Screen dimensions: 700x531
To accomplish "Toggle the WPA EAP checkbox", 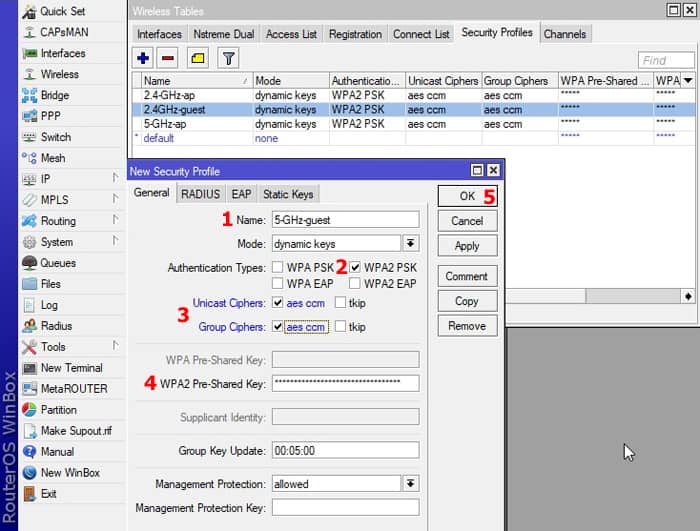I will 277,283.
